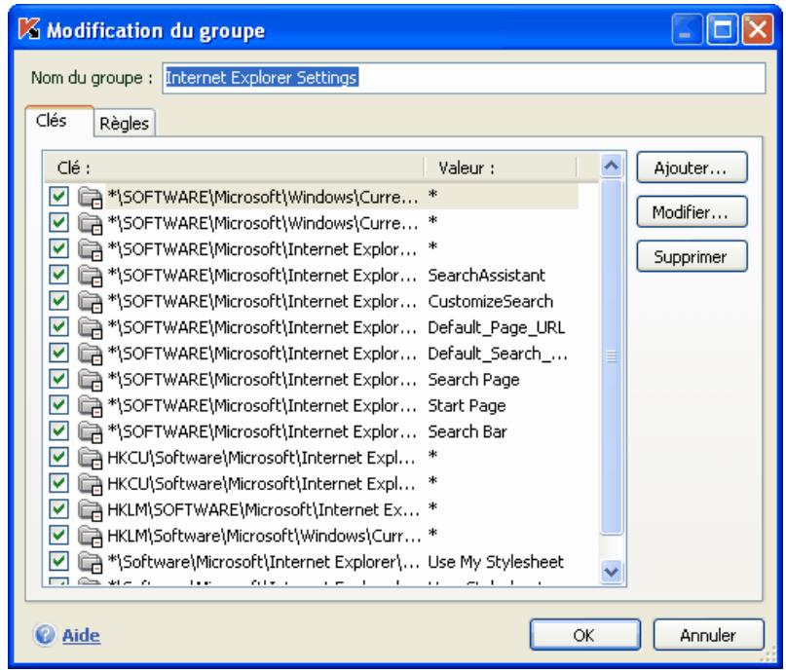Toggle the Default_Page_URL key checkbox

click(x=58, y=326)
